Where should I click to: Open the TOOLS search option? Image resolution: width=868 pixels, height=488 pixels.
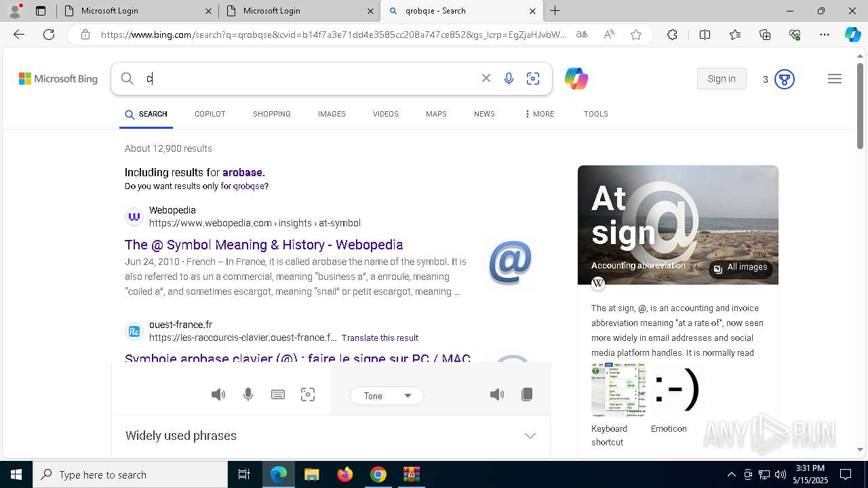click(x=596, y=114)
